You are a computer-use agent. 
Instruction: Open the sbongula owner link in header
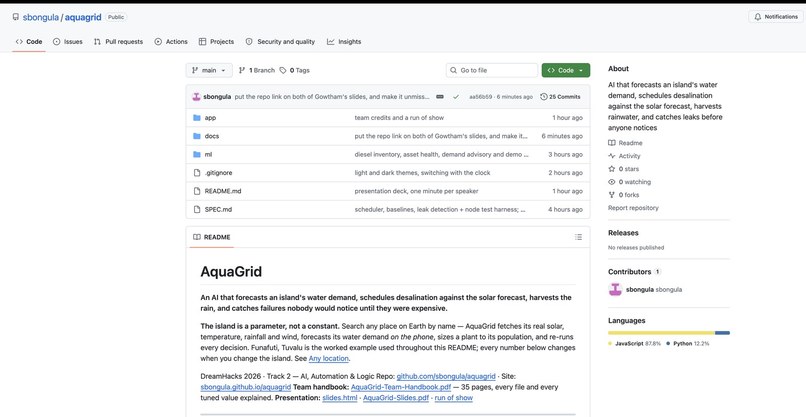(x=41, y=17)
